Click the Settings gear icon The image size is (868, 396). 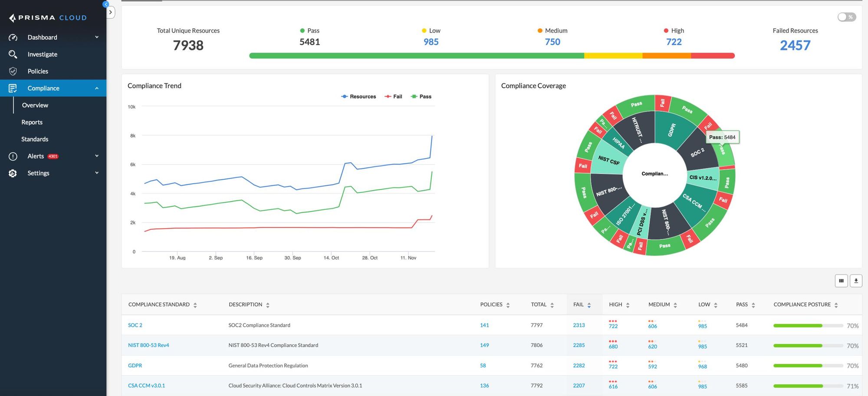click(x=13, y=173)
